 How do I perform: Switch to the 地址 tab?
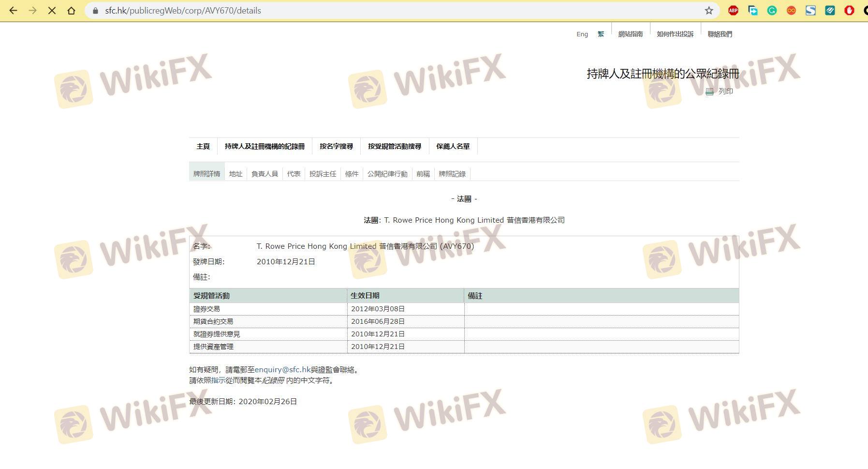pos(235,174)
